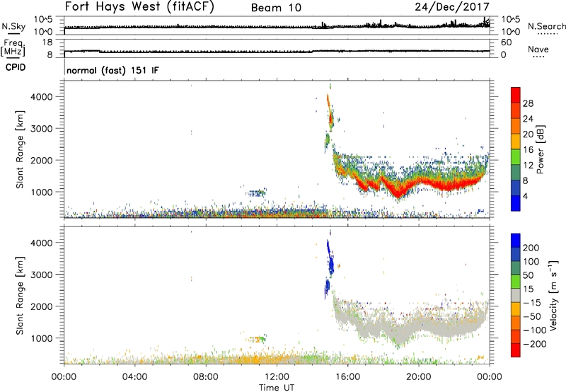Click the top red segment of Power colorbar
The height and width of the screenshot is (392, 566).
point(516,95)
